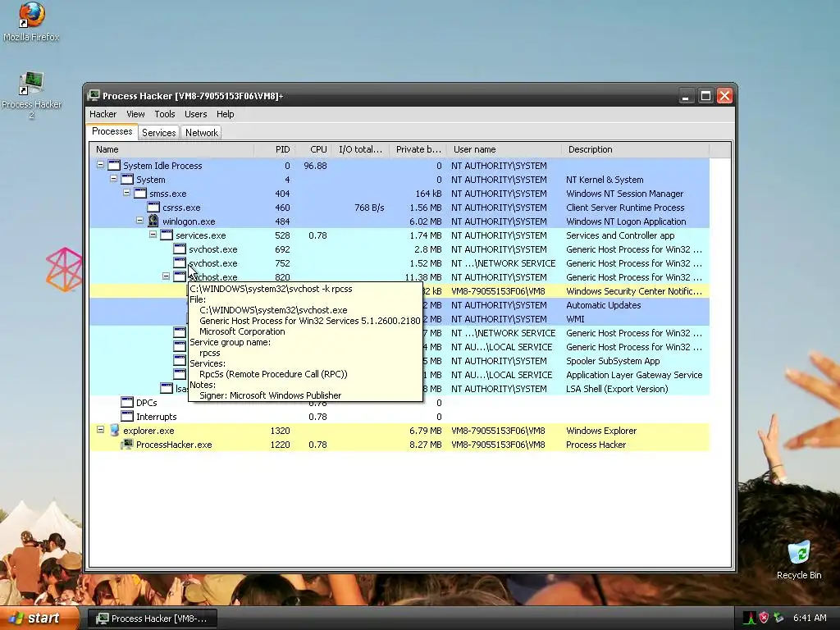Open the Start menu

coord(39,619)
